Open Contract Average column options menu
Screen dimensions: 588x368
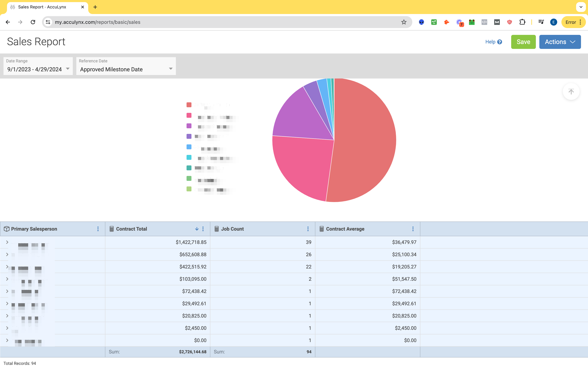413,229
